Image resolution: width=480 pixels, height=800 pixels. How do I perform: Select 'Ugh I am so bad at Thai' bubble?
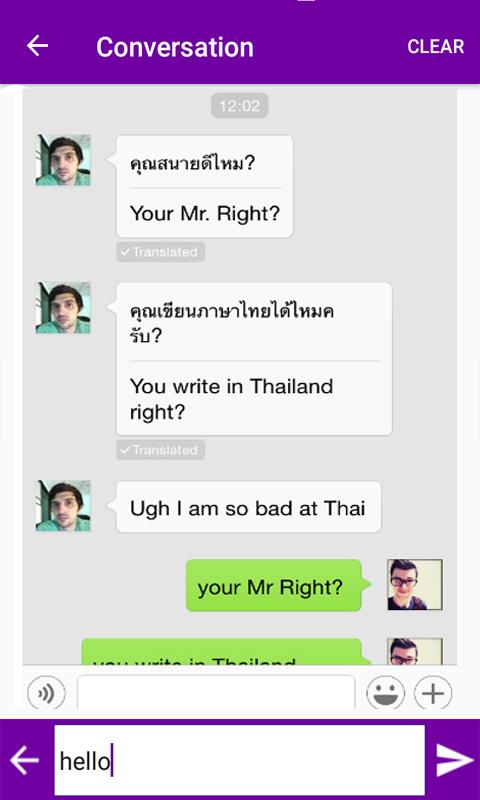(248, 507)
